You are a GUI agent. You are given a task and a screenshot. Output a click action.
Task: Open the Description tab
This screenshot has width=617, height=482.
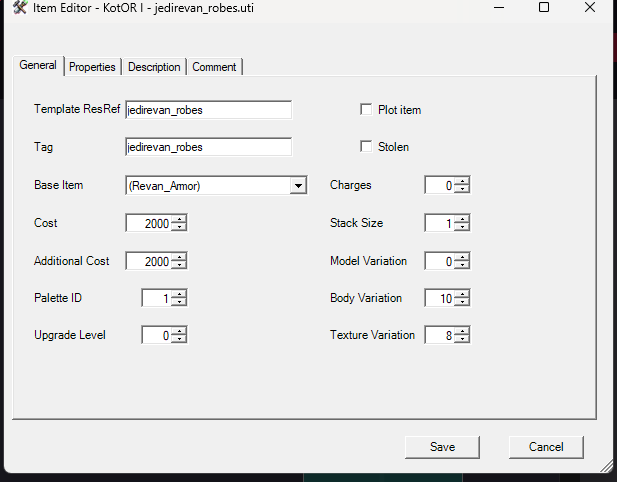tap(154, 67)
